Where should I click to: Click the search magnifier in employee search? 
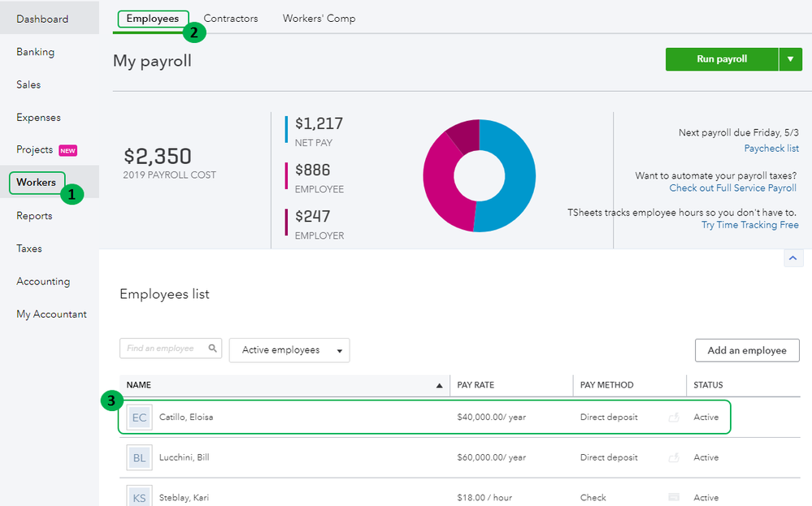[x=213, y=348]
